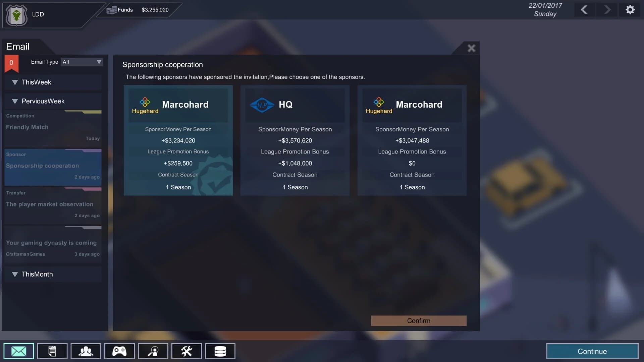Choose the second Marcohard sponsor card
The width and height of the screenshot is (644, 362).
pyautogui.click(x=412, y=141)
